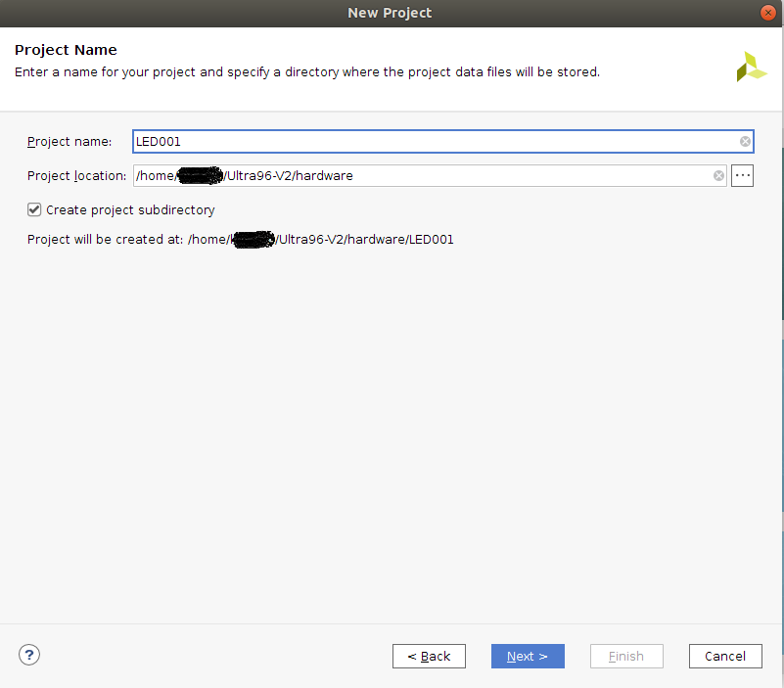This screenshot has width=784, height=688.
Task: Click the wizard description text under heading
Action: point(306,72)
